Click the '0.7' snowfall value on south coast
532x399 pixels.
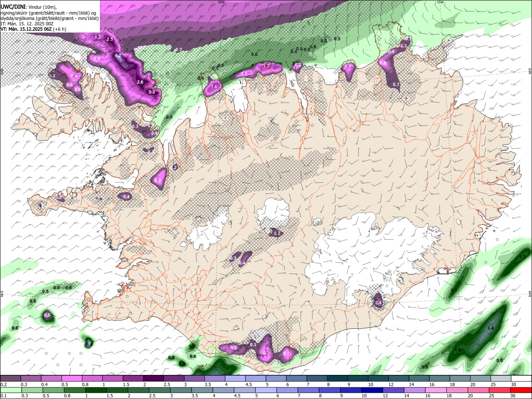coord(286,353)
